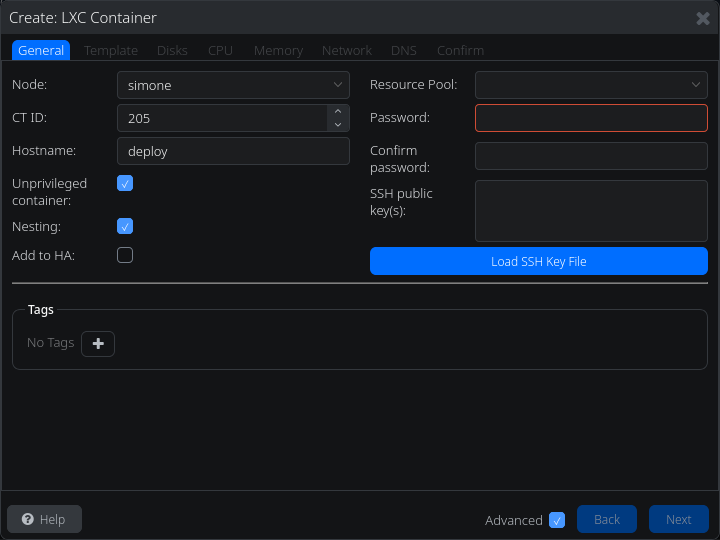Image resolution: width=720 pixels, height=540 pixels.
Task: Increase CT ID with up arrow
Action: tap(338, 112)
